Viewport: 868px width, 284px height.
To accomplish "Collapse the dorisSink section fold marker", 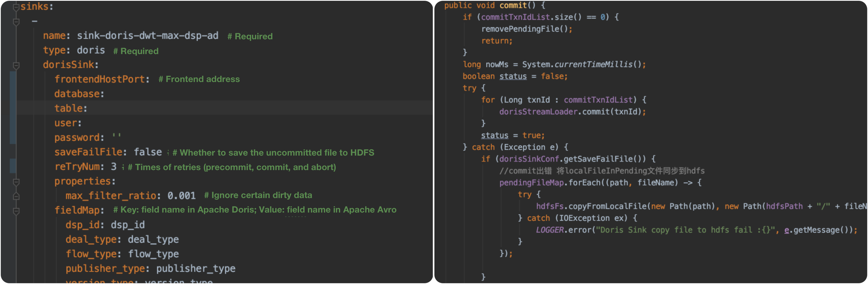I will pyautogui.click(x=16, y=65).
